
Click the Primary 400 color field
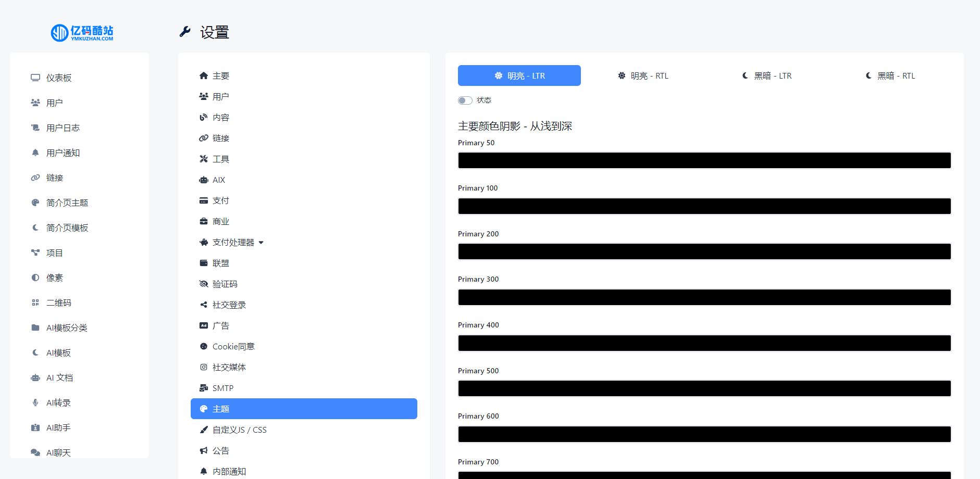click(x=704, y=343)
